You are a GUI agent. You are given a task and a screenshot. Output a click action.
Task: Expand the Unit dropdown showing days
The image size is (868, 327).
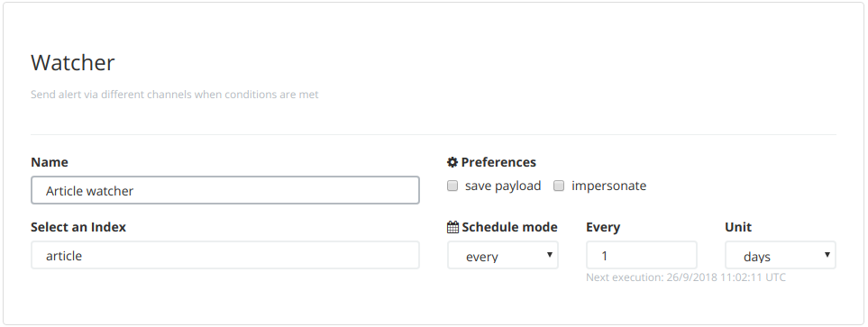781,255
